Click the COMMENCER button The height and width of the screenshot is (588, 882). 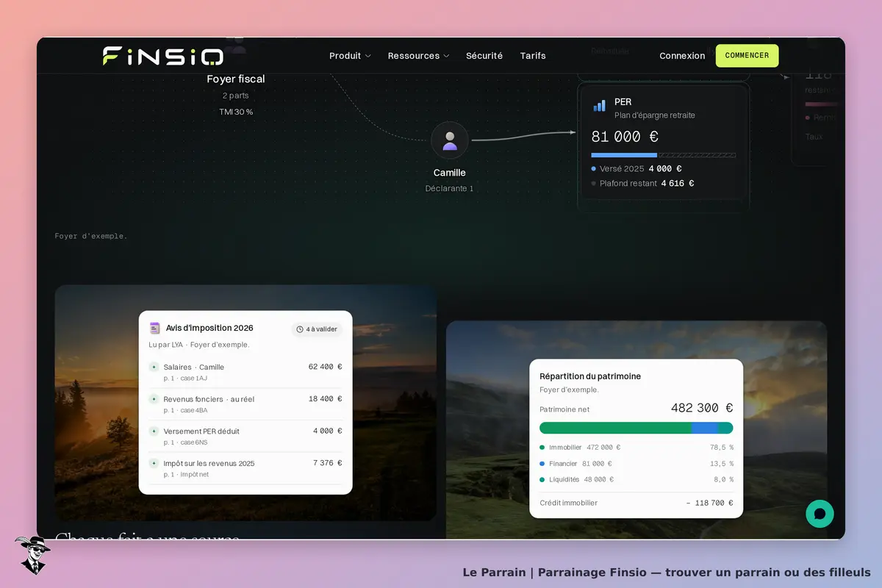(x=747, y=56)
